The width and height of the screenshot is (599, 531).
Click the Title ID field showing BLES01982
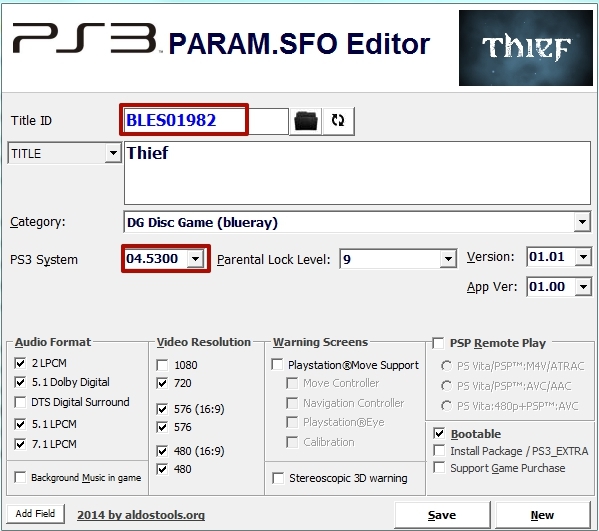pos(206,121)
